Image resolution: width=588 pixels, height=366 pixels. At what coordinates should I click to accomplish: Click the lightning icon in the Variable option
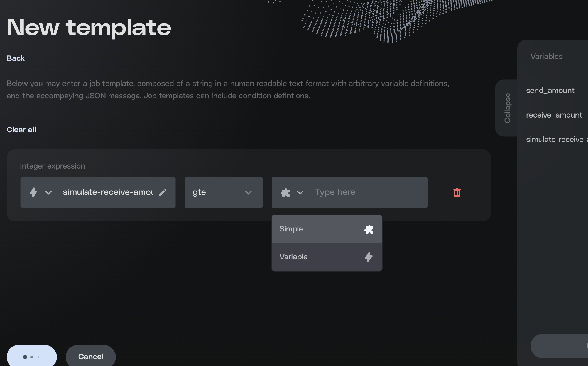(x=369, y=257)
